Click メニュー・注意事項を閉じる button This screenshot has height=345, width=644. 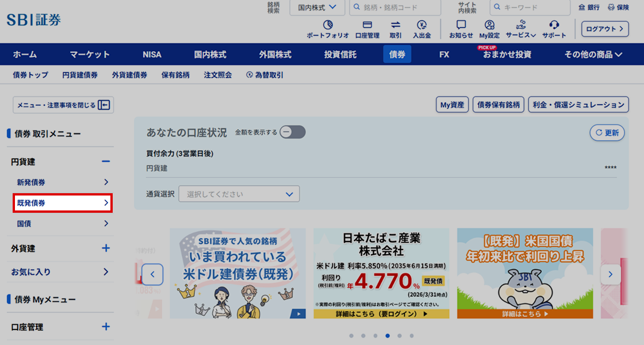pos(63,105)
